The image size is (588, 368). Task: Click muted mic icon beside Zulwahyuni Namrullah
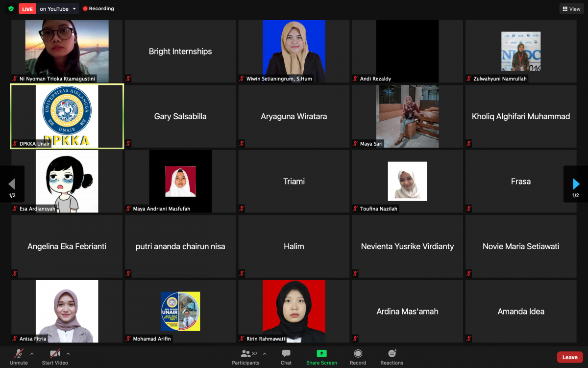(x=469, y=79)
